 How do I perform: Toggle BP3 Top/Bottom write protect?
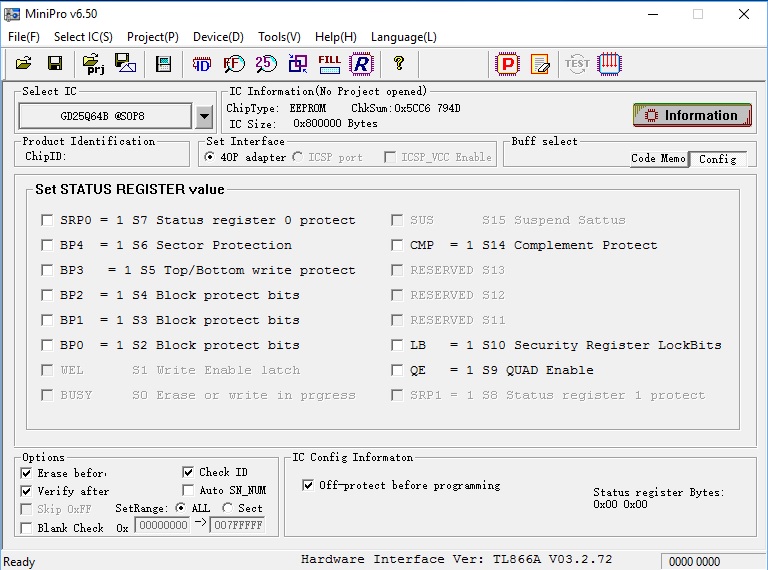(x=47, y=270)
